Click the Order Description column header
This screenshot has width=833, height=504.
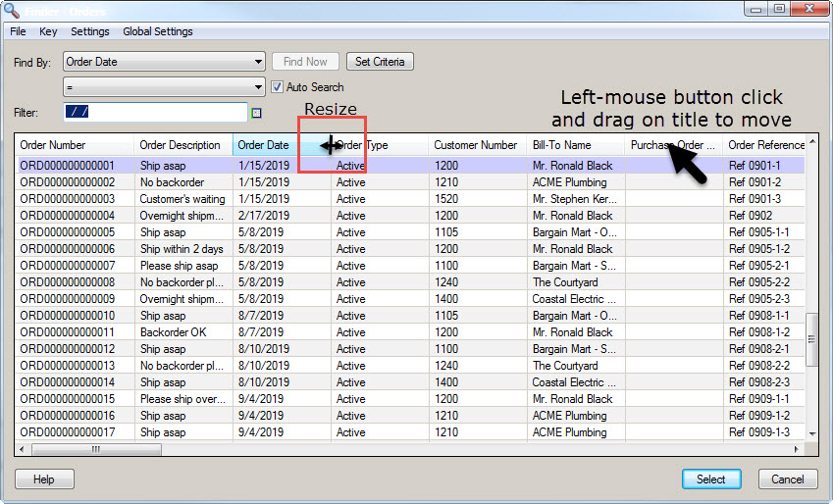(x=183, y=145)
